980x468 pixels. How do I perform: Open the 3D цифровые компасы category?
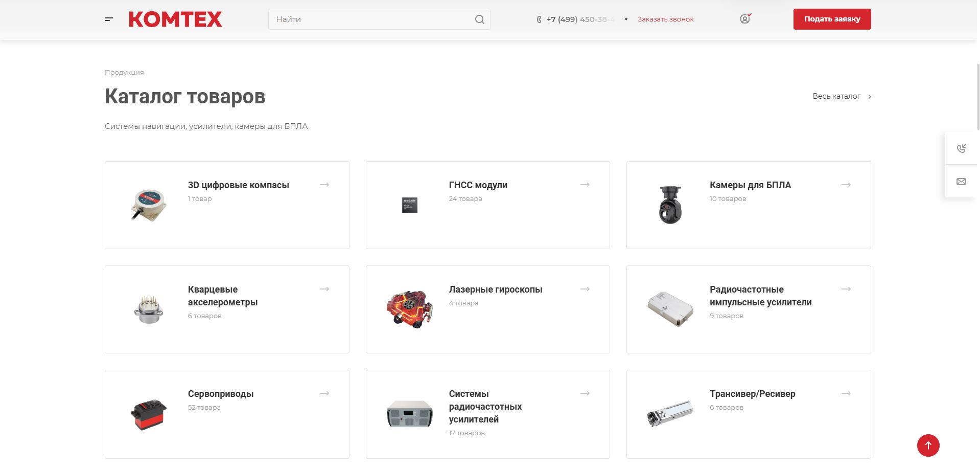pos(239,185)
